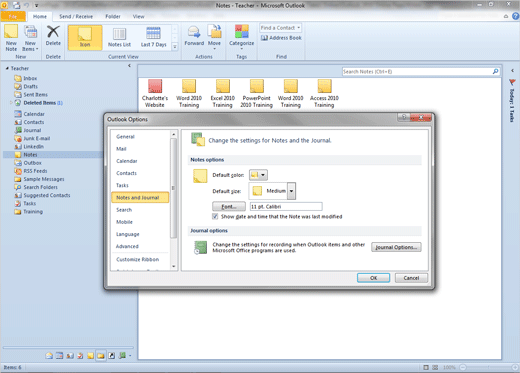
Task: Collapse the Teacher folder tree
Action: coord(7,68)
